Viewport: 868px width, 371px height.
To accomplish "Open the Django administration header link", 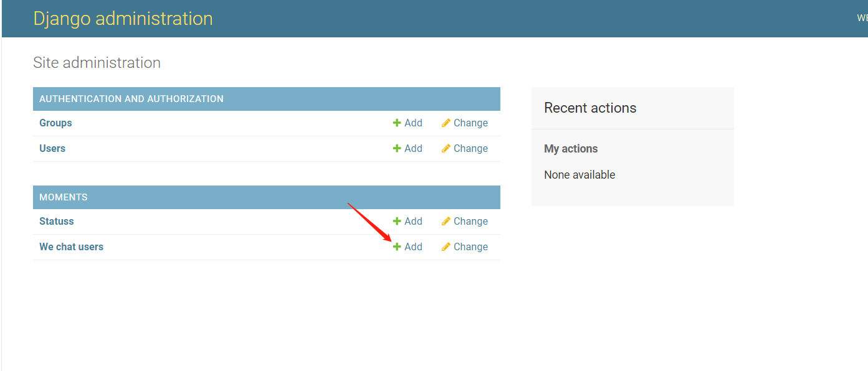I will [123, 19].
